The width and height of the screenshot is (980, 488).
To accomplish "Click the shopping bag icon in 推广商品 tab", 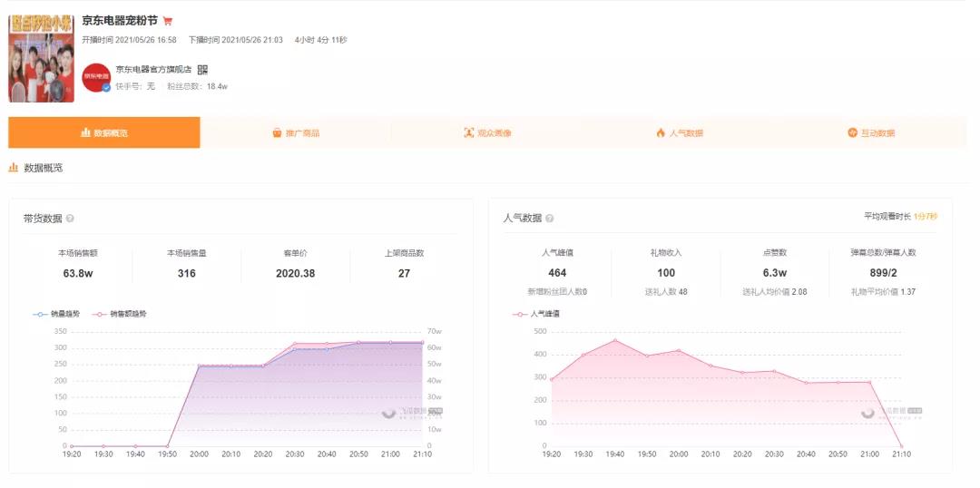I will (277, 132).
